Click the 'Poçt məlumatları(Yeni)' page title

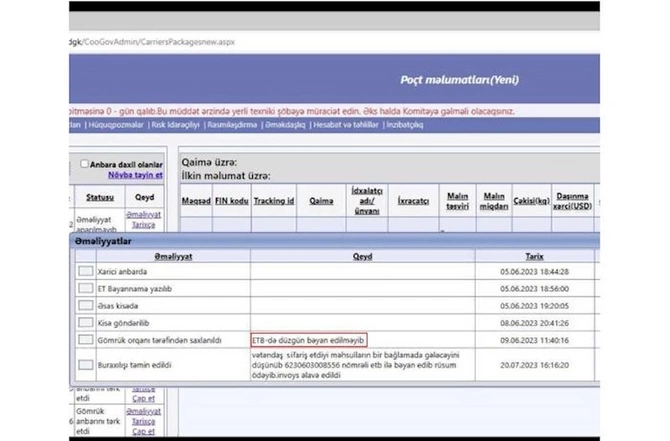click(459, 80)
